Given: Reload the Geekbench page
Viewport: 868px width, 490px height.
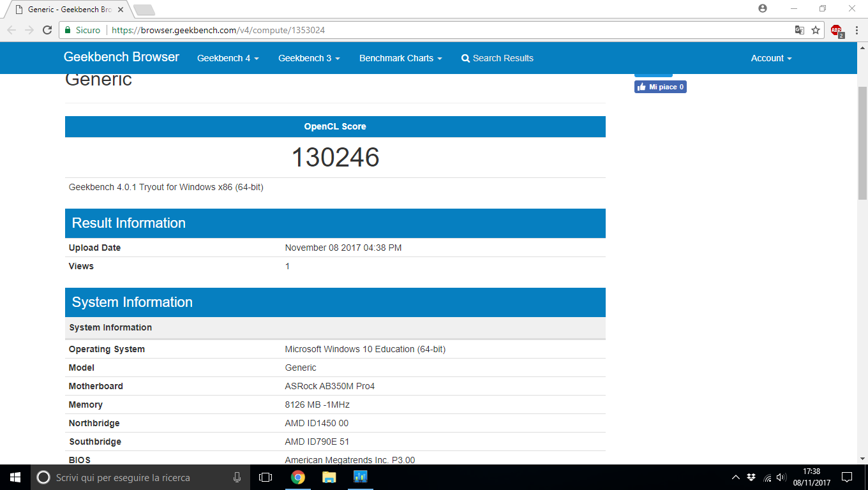Looking at the screenshot, I should coord(47,30).
